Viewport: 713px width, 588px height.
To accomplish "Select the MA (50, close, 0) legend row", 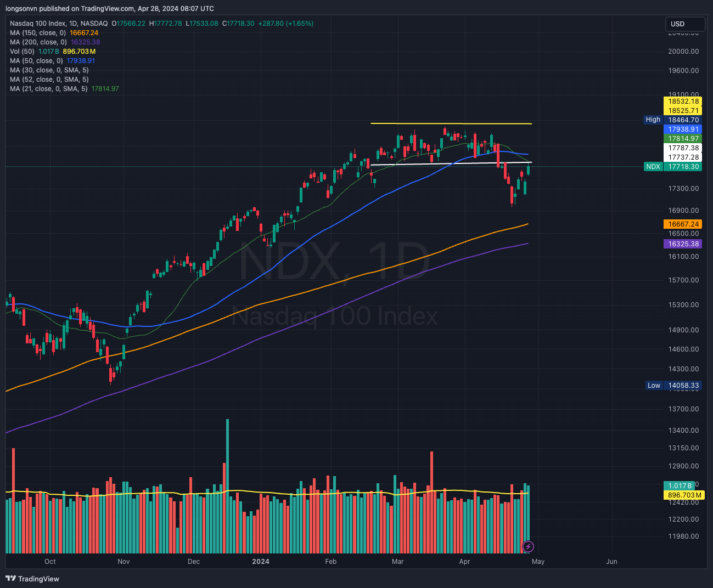I will click(52, 61).
